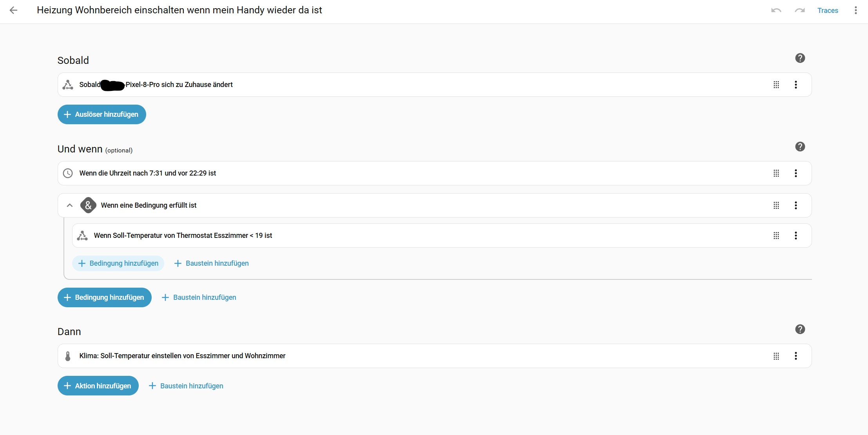Expand the time condition 7:31 to 22:29 row
Viewport: 868px width, 435px height.
147,173
